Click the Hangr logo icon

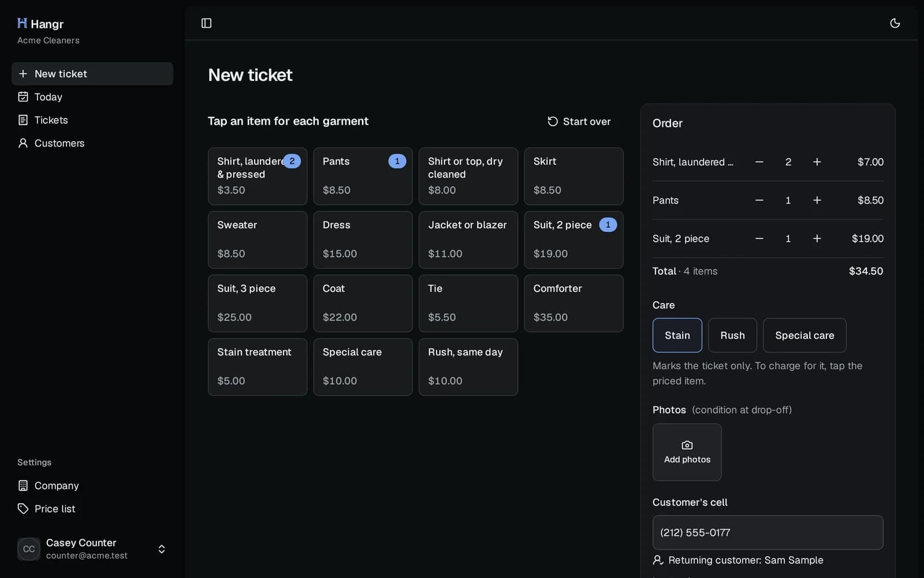[23, 23]
